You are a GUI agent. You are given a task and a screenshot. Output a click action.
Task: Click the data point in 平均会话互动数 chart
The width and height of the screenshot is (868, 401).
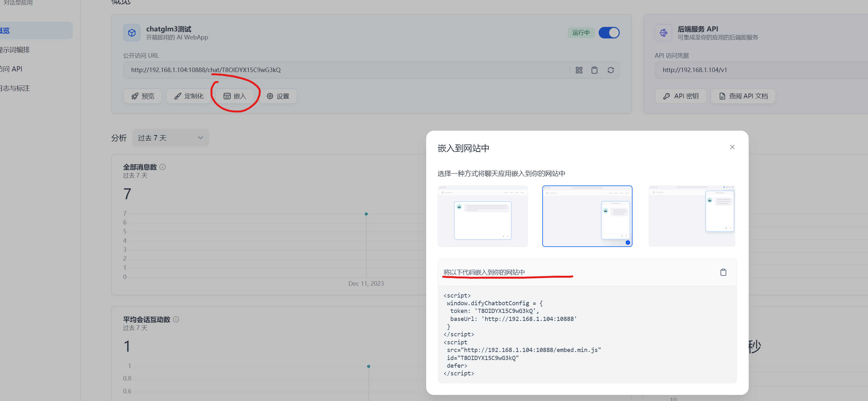[x=368, y=366]
